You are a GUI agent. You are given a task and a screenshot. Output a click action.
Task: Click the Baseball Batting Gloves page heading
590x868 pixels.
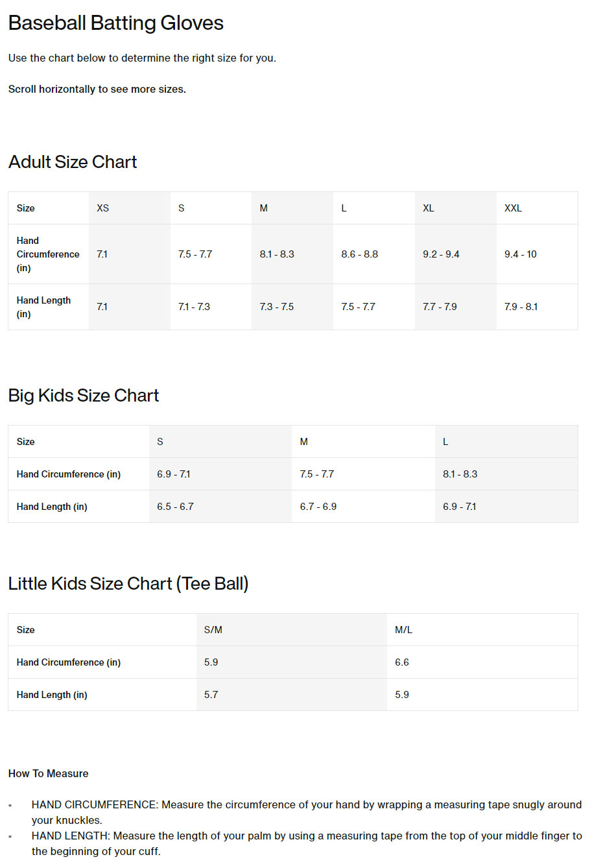click(115, 23)
